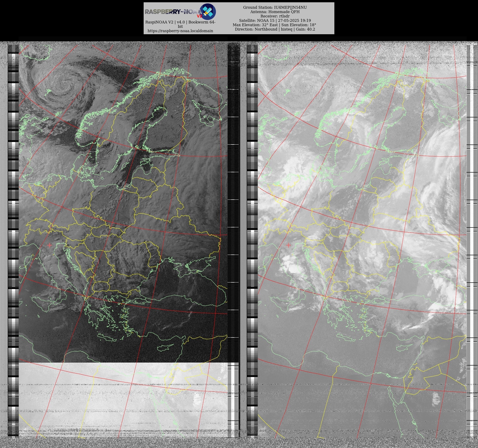Select the 'Direction: Northbound | histeq | Gain: 40.2' line
The width and height of the screenshot is (478, 448).
coord(275,29)
